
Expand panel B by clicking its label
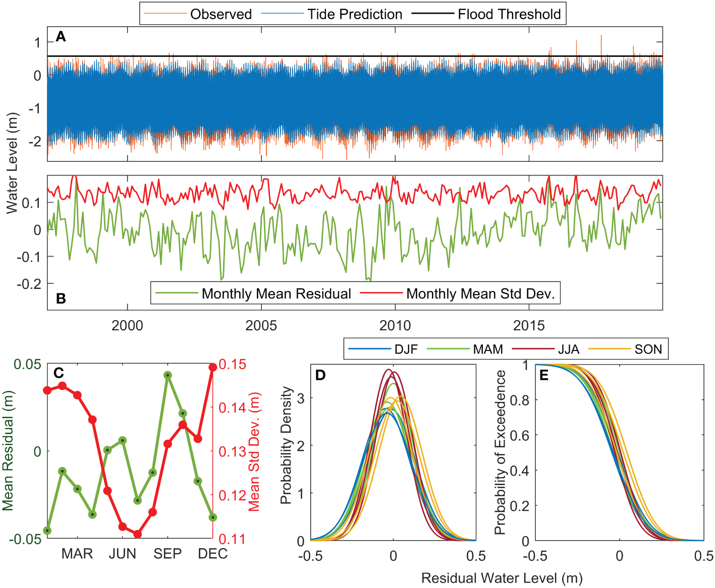[61, 298]
